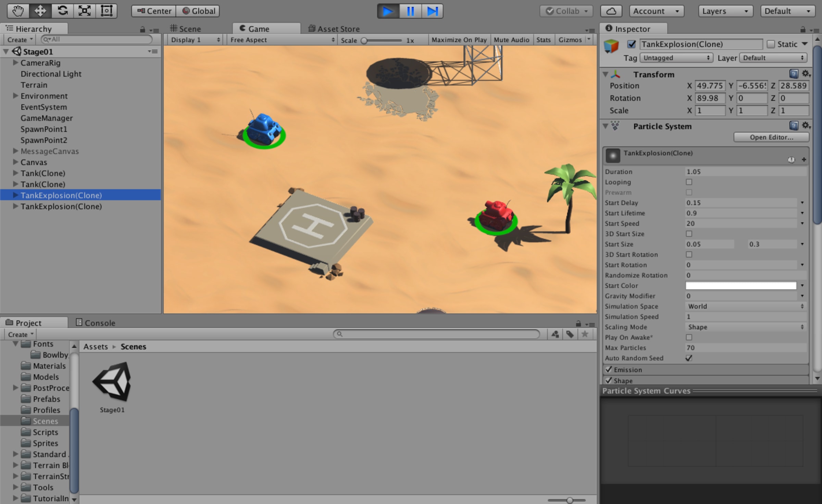
Task: Switch to the Console tab
Action: tap(96, 323)
